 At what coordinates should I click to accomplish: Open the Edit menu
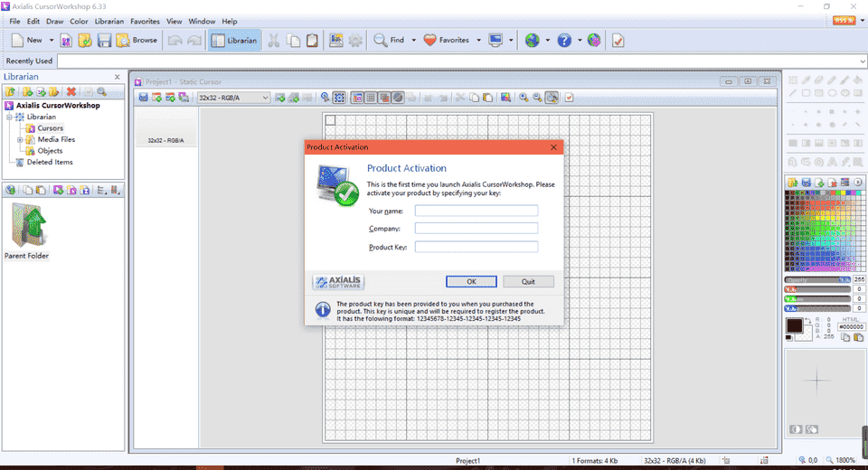pos(33,21)
